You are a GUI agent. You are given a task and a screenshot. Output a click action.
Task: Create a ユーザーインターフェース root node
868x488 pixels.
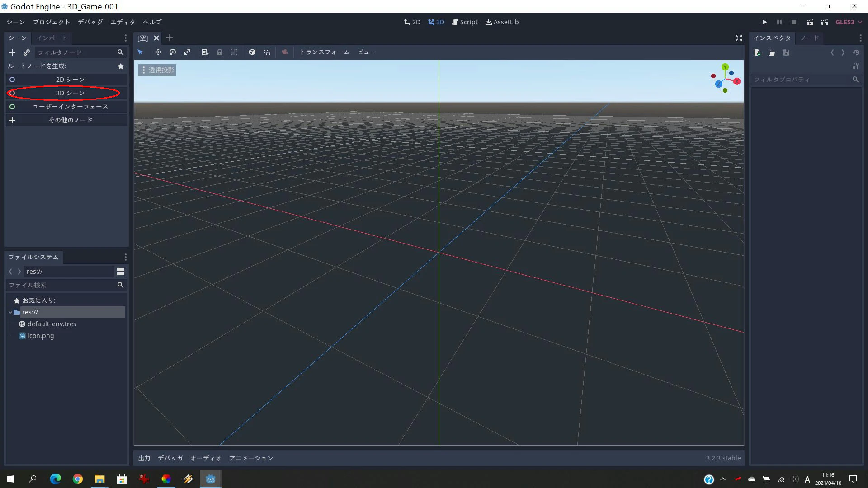(x=66, y=107)
